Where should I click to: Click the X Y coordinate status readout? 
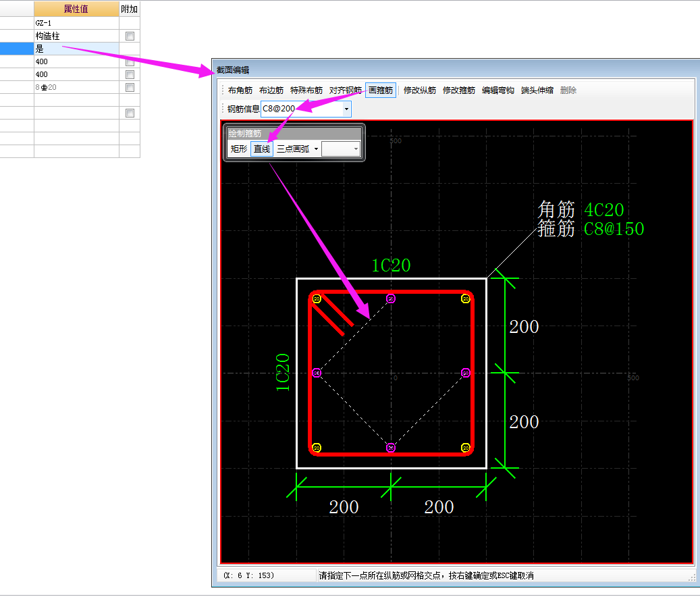(x=248, y=575)
